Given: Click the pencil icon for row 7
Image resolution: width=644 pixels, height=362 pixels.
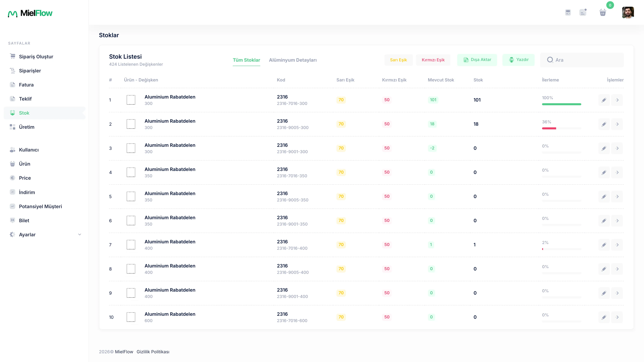Looking at the screenshot, I should pos(604,245).
